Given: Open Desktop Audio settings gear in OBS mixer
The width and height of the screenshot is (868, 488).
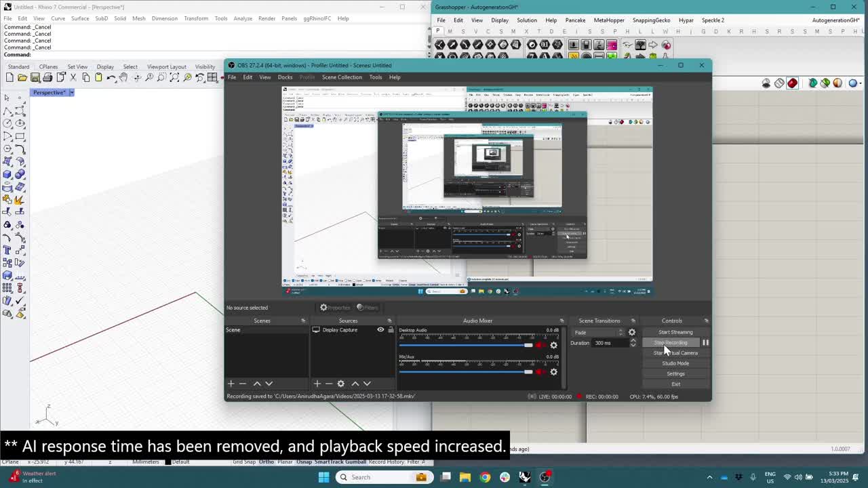Looking at the screenshot, I should pyautogui.click(x=553, y=345).
